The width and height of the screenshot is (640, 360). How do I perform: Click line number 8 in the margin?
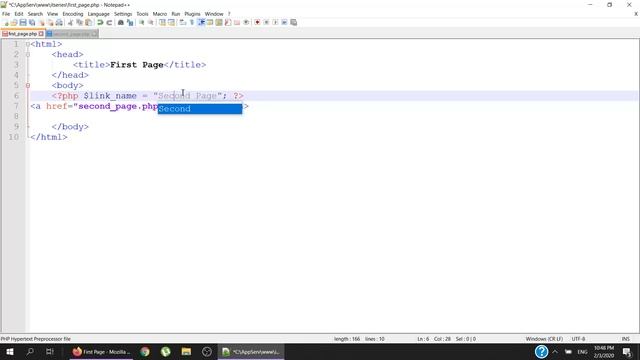16,116
